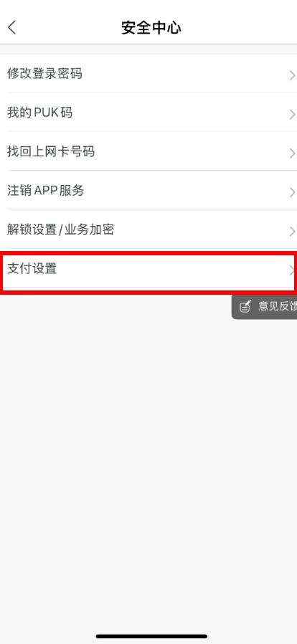Tap the blank header space right of 安全中心
Screen dimensions: 297x644
pos(238,28)
